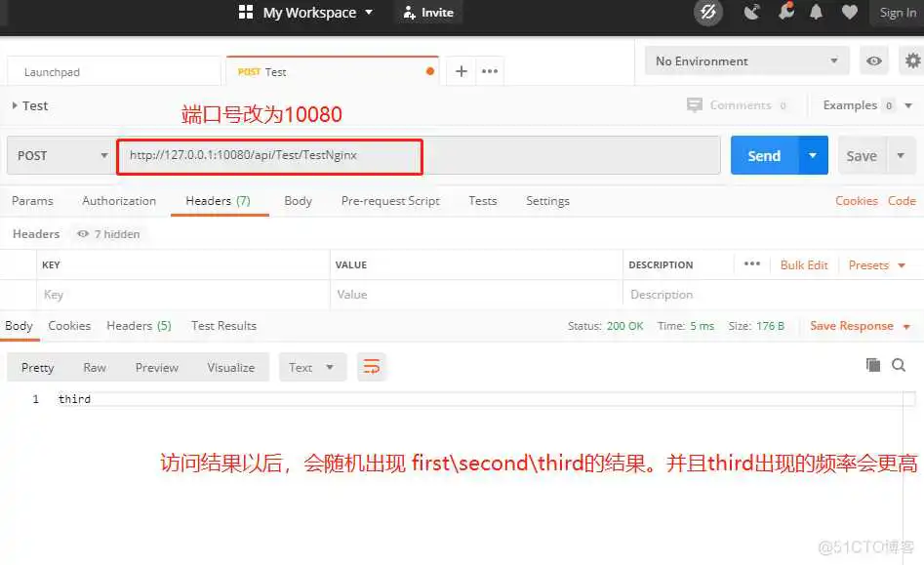Screen dimensions: 924x565
Task: Toggle the orange dot on the Test tab
Action: point(429,71)
